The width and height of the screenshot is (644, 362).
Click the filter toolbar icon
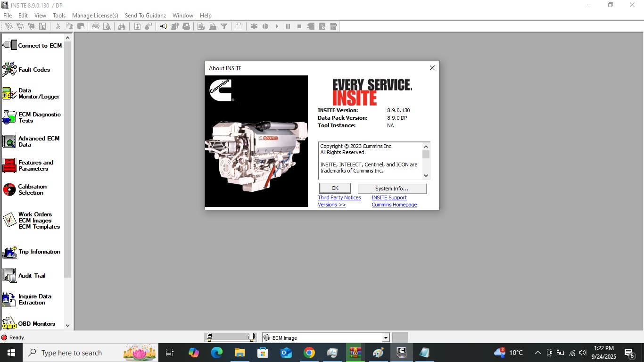[x=224, y=26]
